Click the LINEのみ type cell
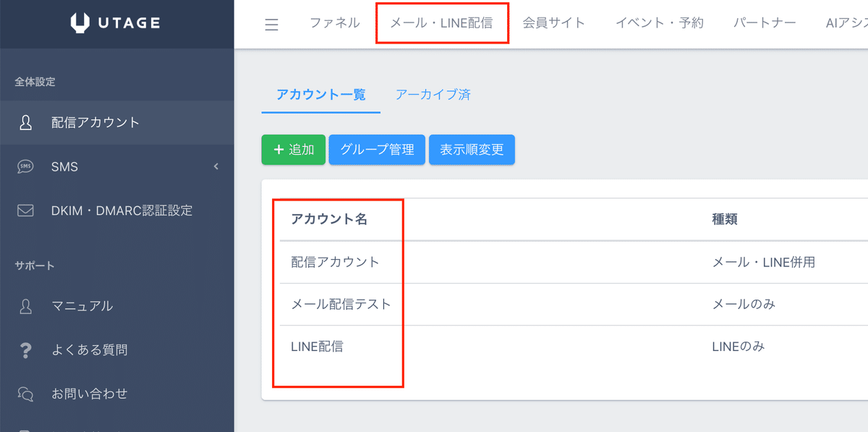Viewport: 868px width, 432px height. click(739, 347)
